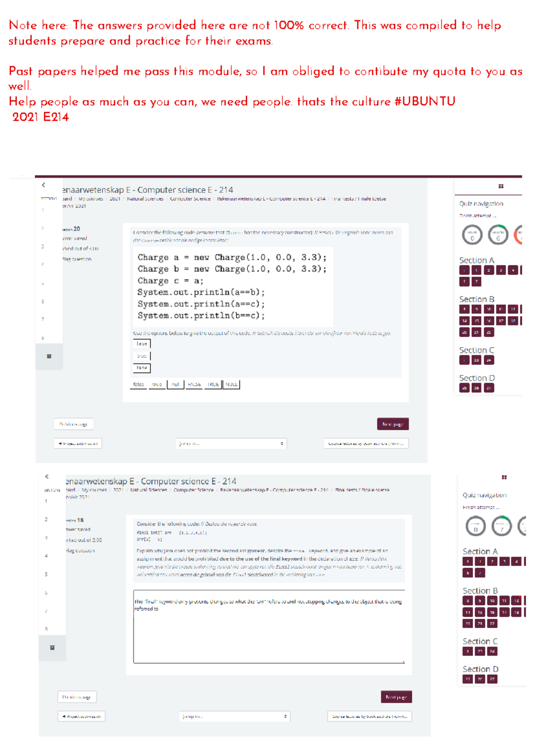The width and height of the screenshot is (535, 756).
Task: Click Next page in the upper quiz
Action: point(393,424)
